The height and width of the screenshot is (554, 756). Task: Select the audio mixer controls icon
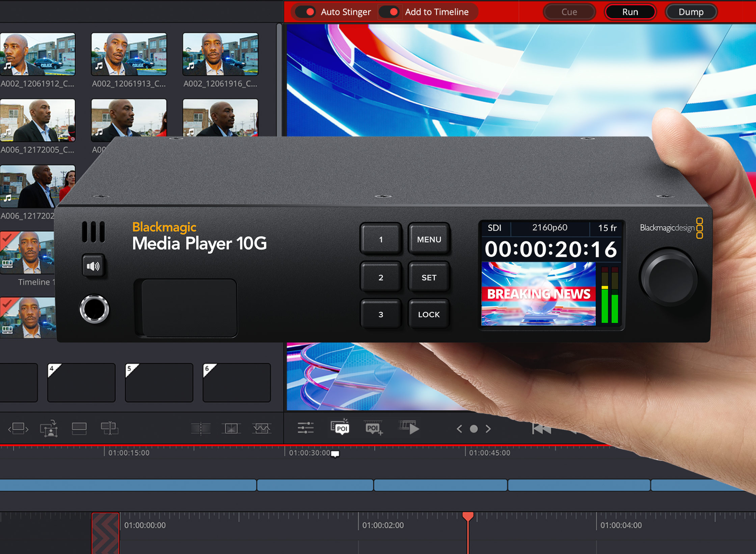[305, 428]
